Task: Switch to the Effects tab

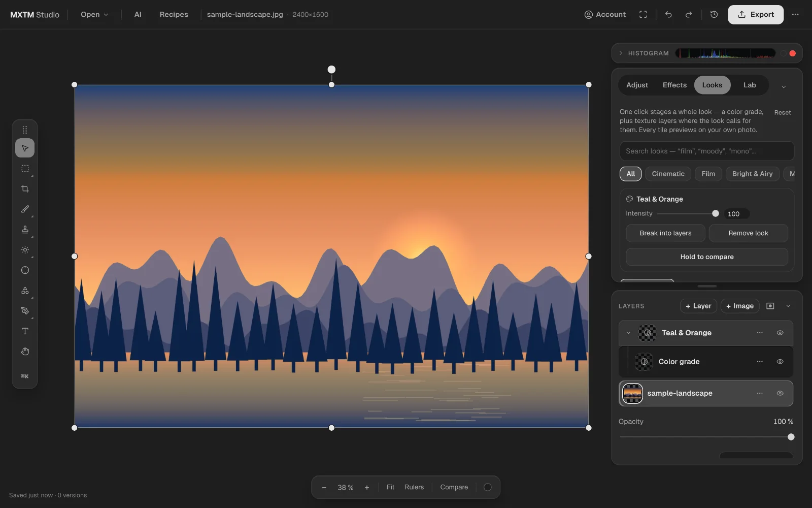Action: pyautogui.click(x=674, y=85)
